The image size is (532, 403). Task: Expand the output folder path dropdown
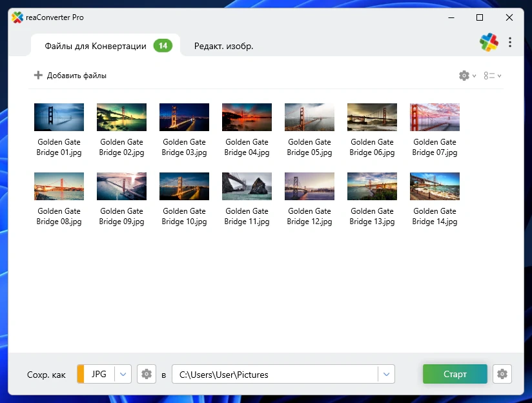click(386, 374)
